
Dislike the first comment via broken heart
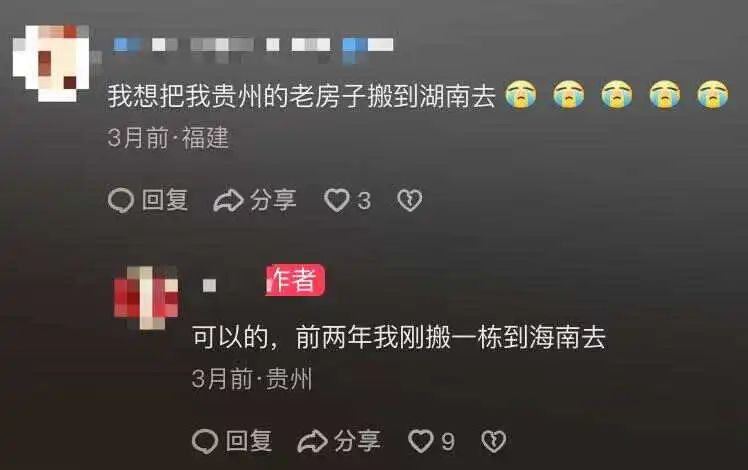(x=410, y=200)
